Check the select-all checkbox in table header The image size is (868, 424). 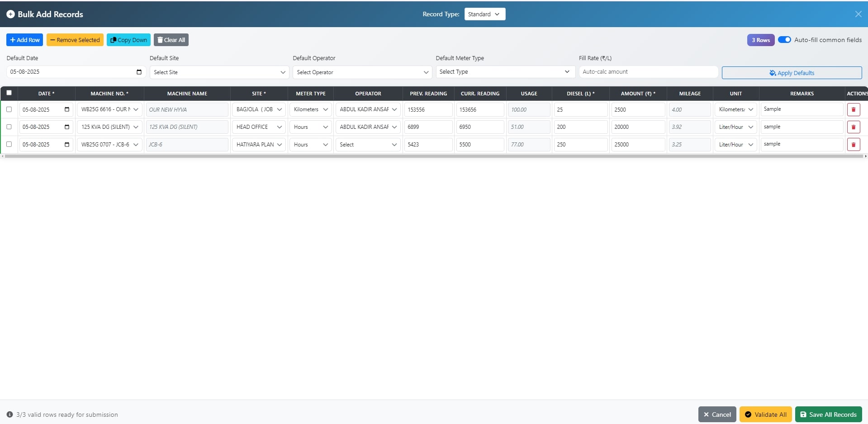(x=9, y=93)
